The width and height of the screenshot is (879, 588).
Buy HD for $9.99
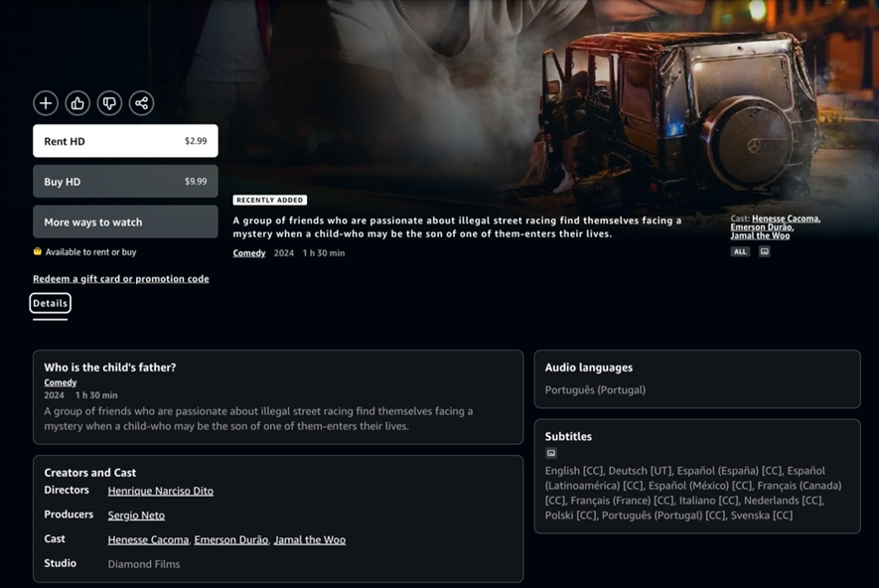tap(125, 181)
